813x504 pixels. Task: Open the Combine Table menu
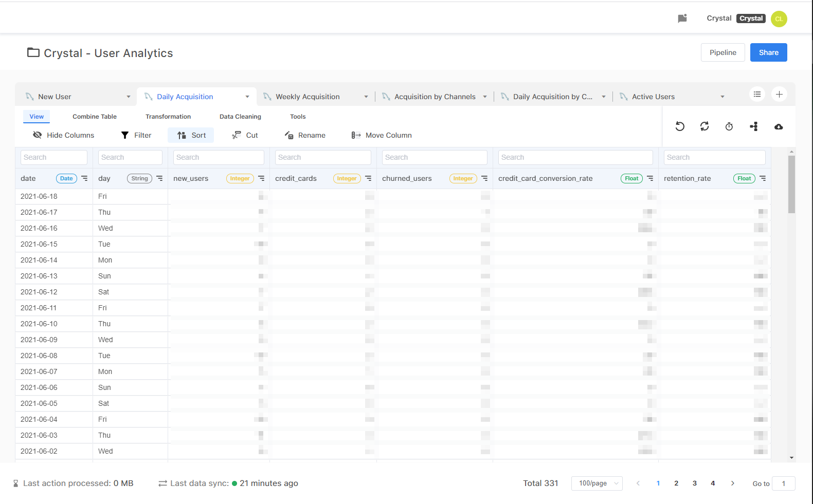(x=95, y=117)
